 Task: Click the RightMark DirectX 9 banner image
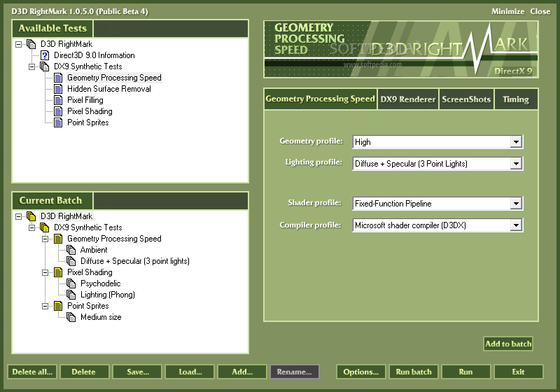(x=401, y=49)
